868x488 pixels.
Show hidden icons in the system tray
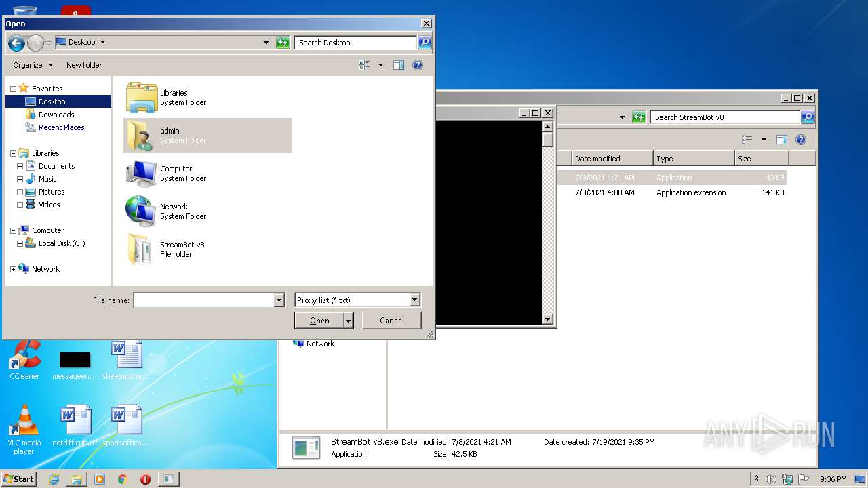756,479
